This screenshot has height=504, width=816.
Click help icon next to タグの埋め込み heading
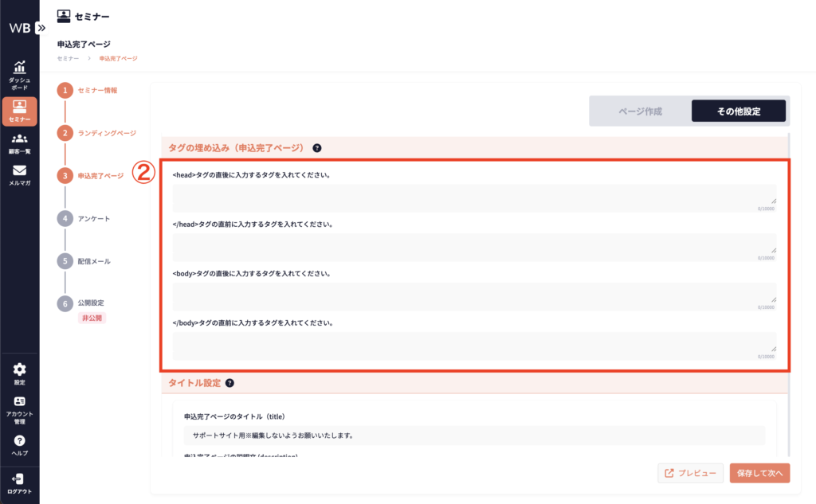tap(317, 148)
